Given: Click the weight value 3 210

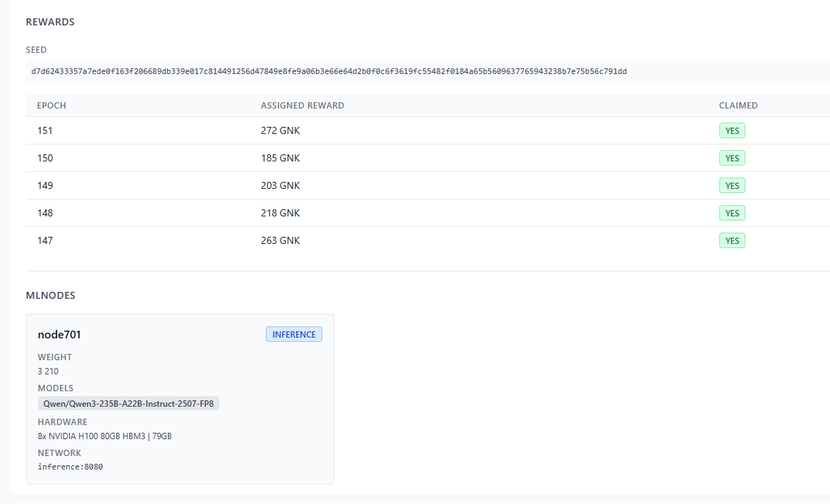Looking at the screenshot, I should (48, 371).
